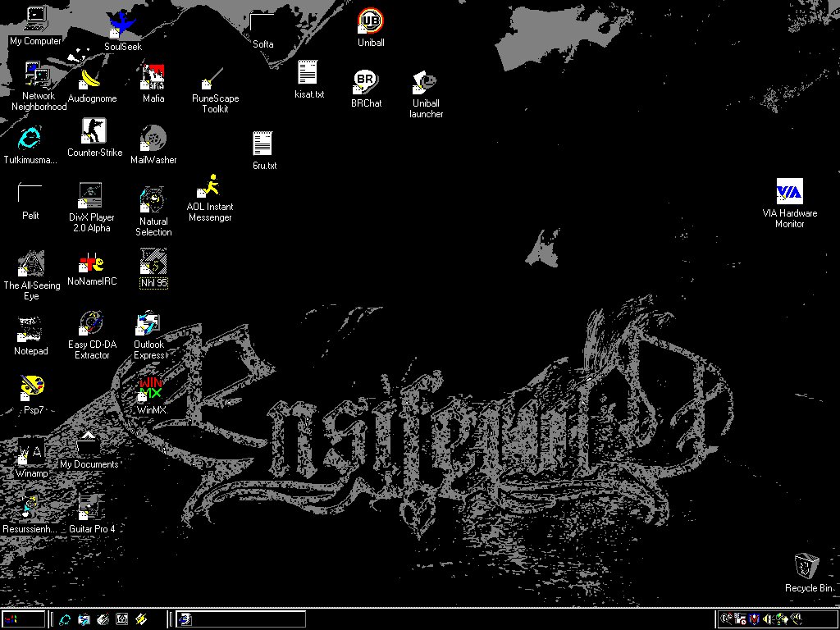Screen dimensions: 840x630
Task: Launch Internet Explorer from Quick Launch
Action: coord(65,619)
